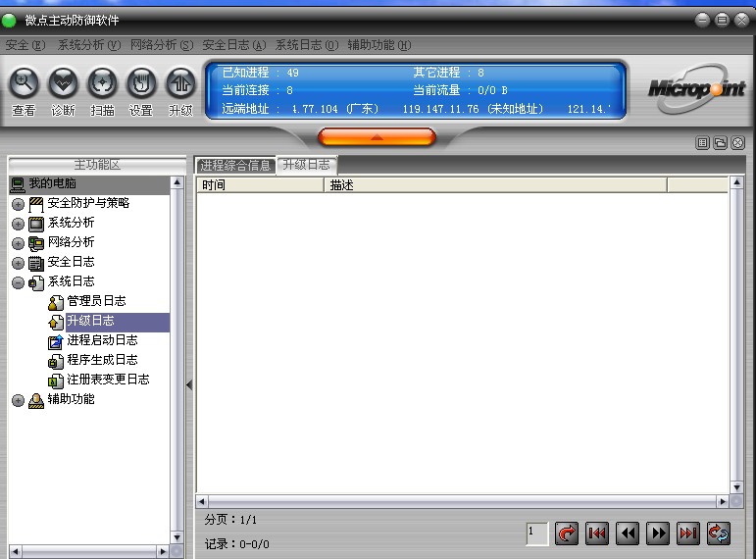Switch to the 进程综合信息 tab
756x559 pixels.
coord(235,166)
